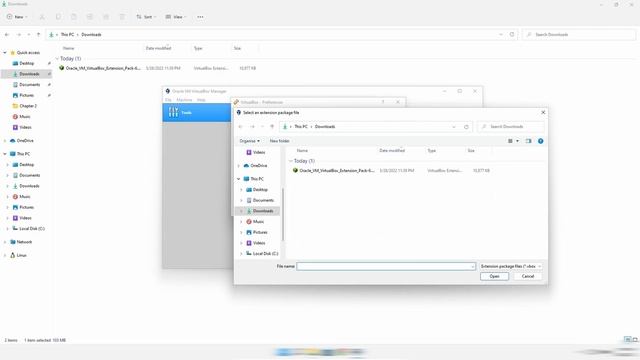Go back in the extension file dialog
640x360 pixels.
(241, 127)
